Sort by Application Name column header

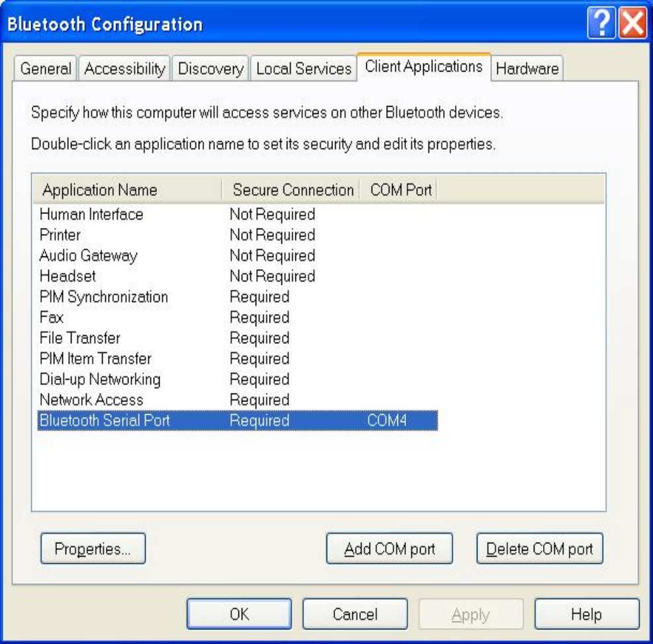(x=127, y=190)
